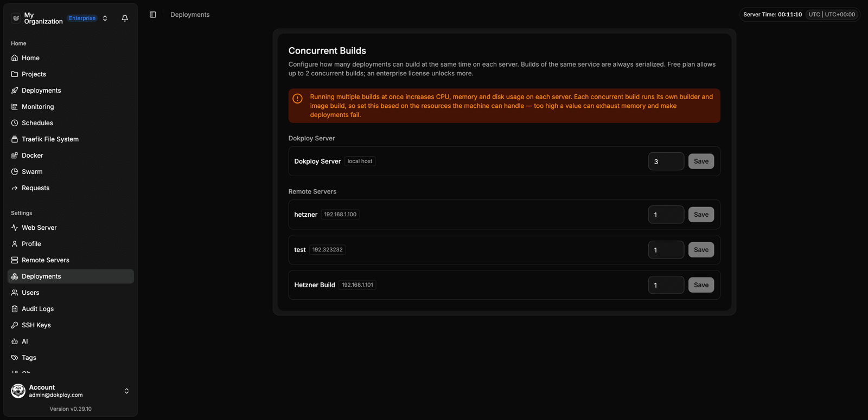Click the Concurrent Builds heading

tap(327, 50)
